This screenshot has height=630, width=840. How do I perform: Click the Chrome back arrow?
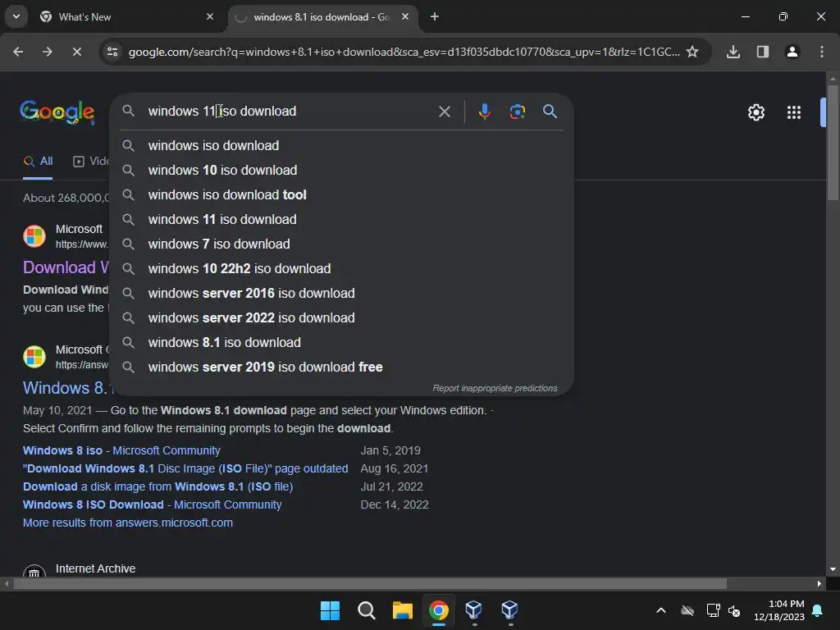coord(18,52)
